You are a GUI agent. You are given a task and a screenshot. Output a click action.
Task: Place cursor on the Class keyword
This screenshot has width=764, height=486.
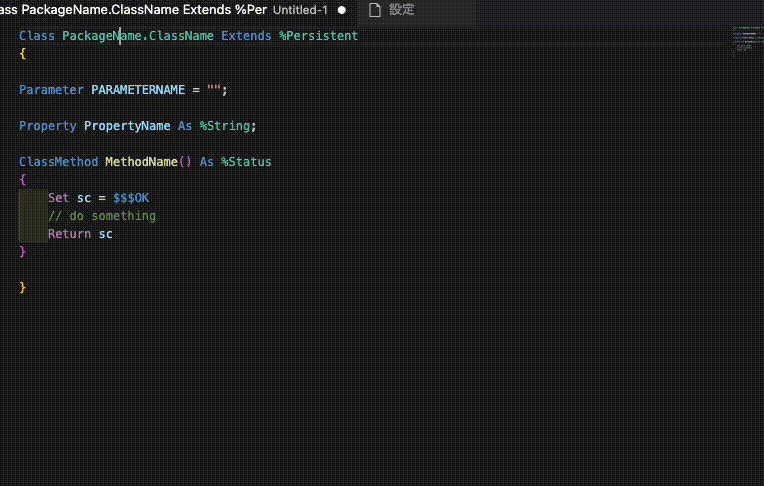pos(36,36)
